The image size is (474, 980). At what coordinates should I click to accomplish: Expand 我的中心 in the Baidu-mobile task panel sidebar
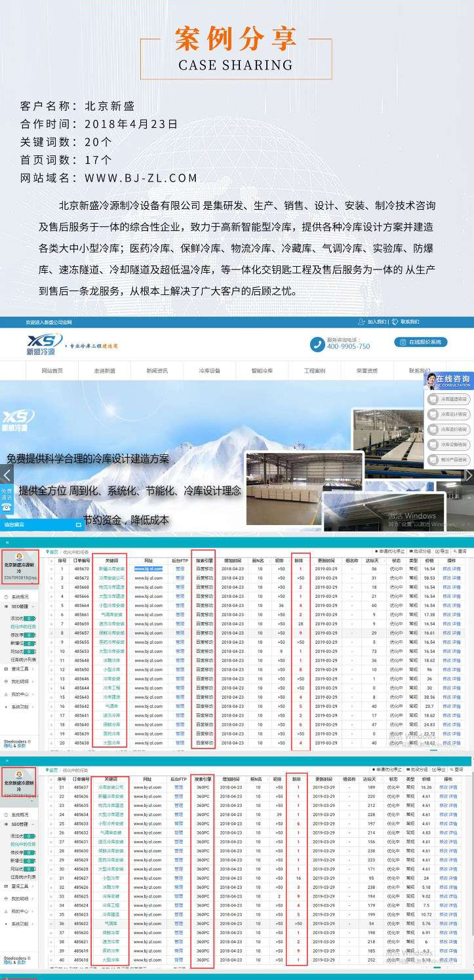click(20, 694)
